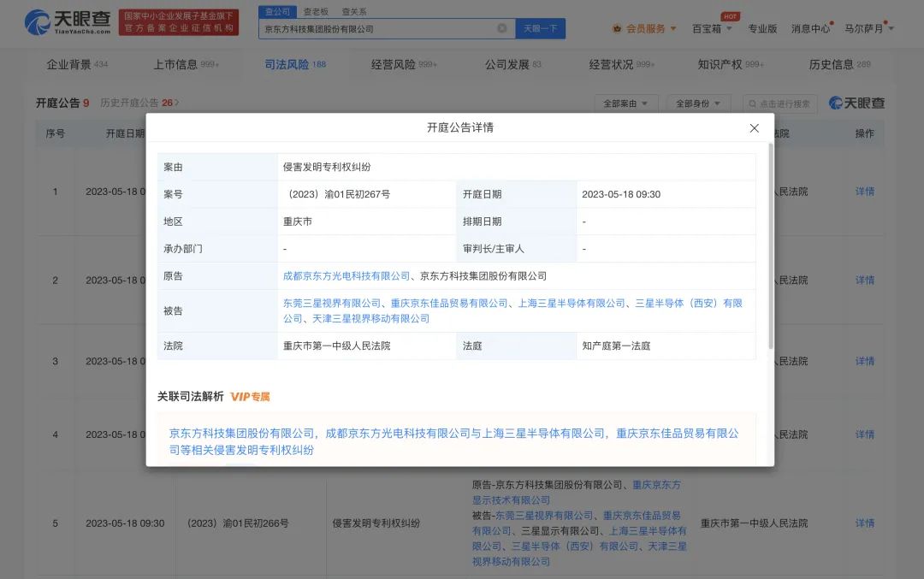
Task: Click the 知产庭第一法庭 courtroom value
Action: pyautogui.click(x=616, y=346)
